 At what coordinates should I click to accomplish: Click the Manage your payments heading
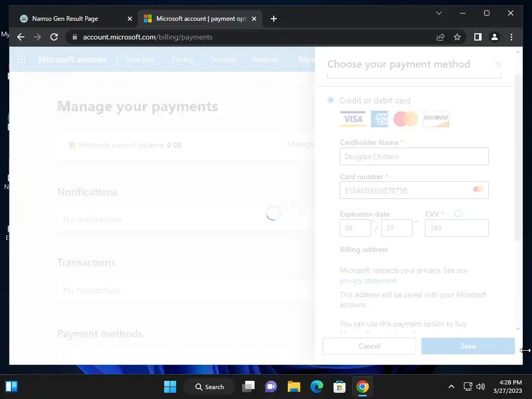[137, 106]
